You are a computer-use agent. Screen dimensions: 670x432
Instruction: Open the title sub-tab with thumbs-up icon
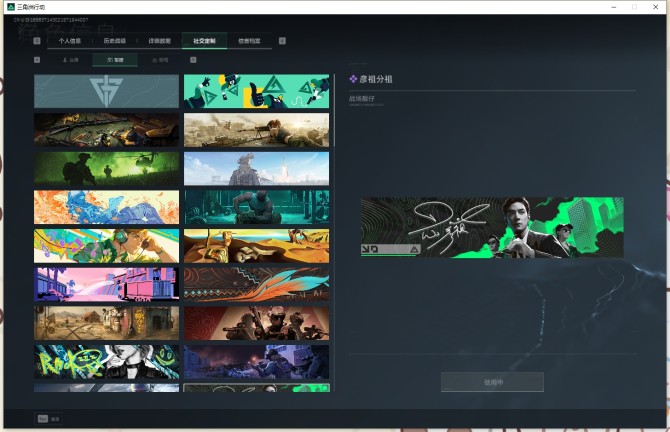click(160, 60)
